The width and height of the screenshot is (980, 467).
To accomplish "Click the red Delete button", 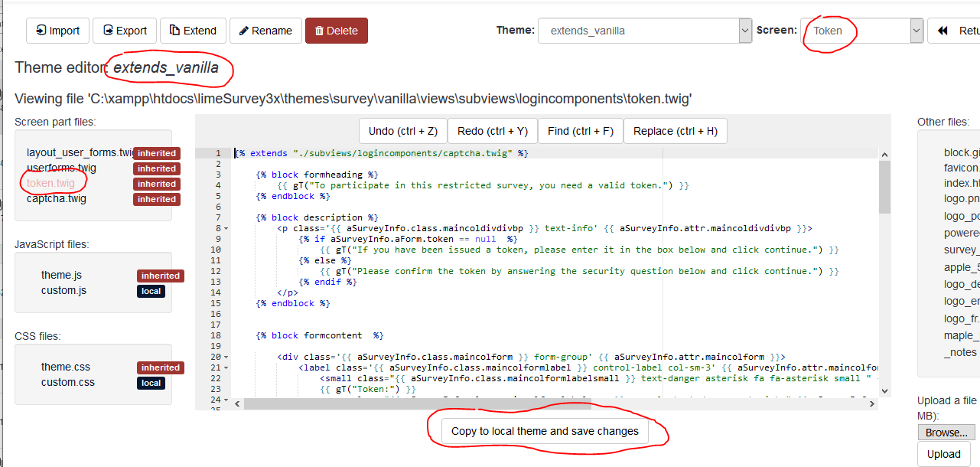I will coord(336,31).
